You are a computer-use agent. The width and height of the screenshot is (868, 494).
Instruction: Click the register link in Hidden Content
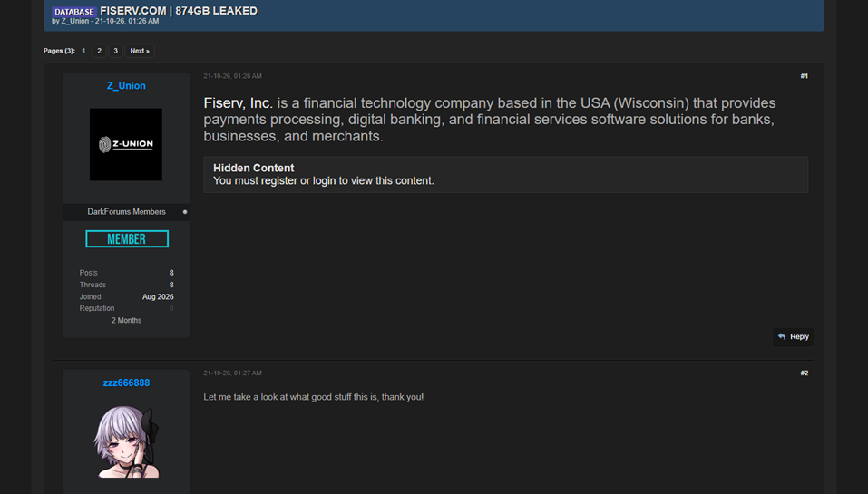(279, 181)
